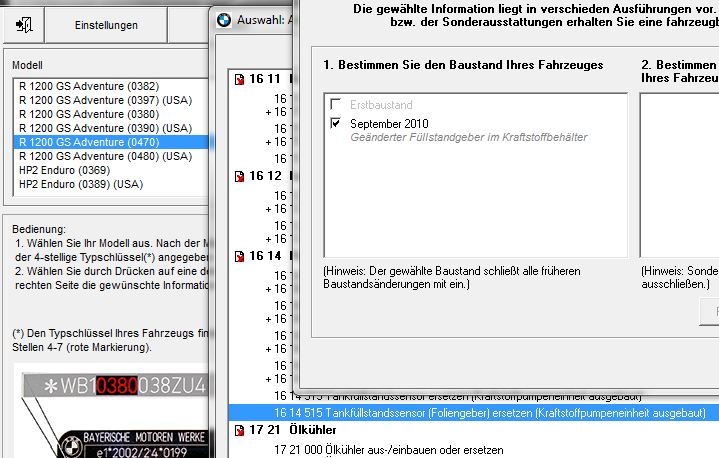This screenshot has width=719, height=458.
Task: Select highlighted 16 14 515 Foliengeber ersetzen entry
Action: click(x=490, y=412)
